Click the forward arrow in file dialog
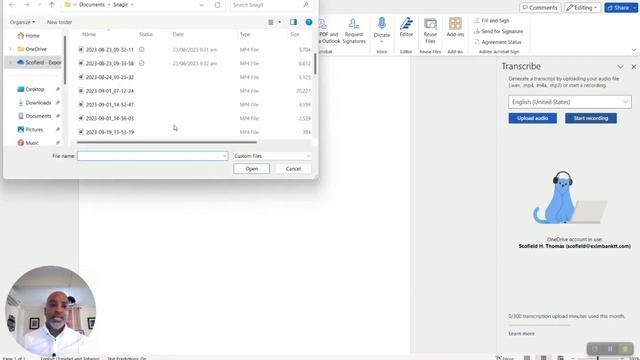640x360 pixels. click(27, 5)
